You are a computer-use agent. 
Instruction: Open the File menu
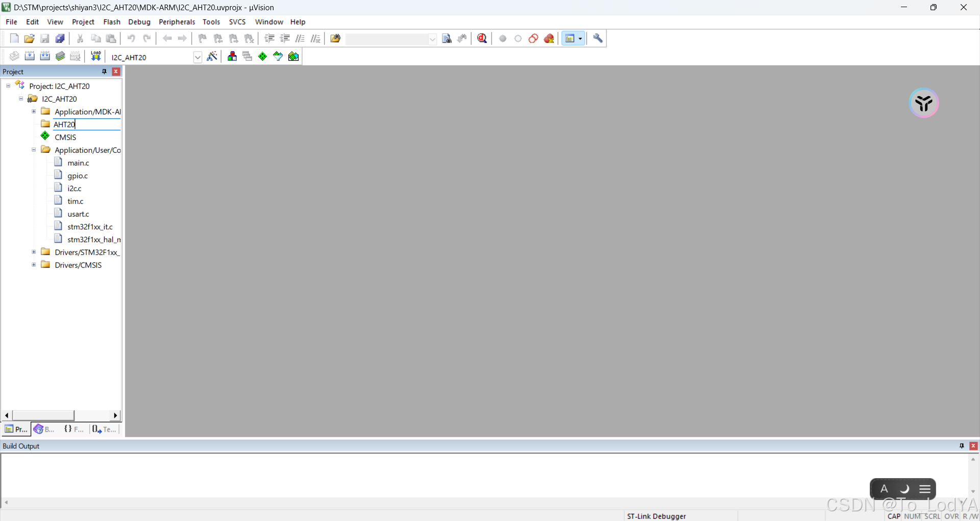[x=11, y=22]
